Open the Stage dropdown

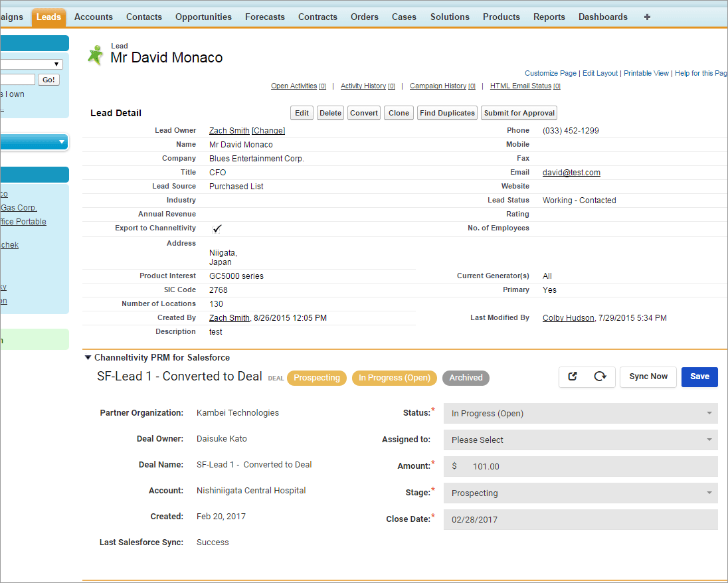(581, 493)
